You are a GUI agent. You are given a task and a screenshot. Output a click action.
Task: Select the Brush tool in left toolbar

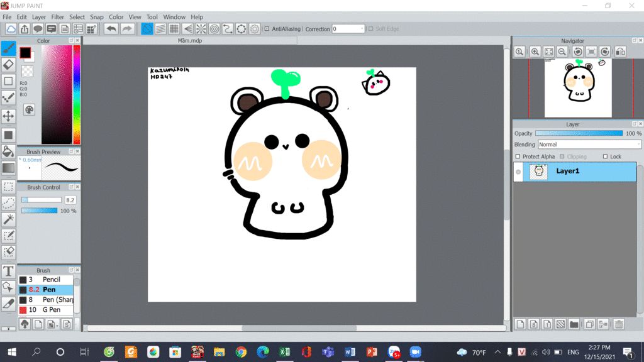click(8, 48)
